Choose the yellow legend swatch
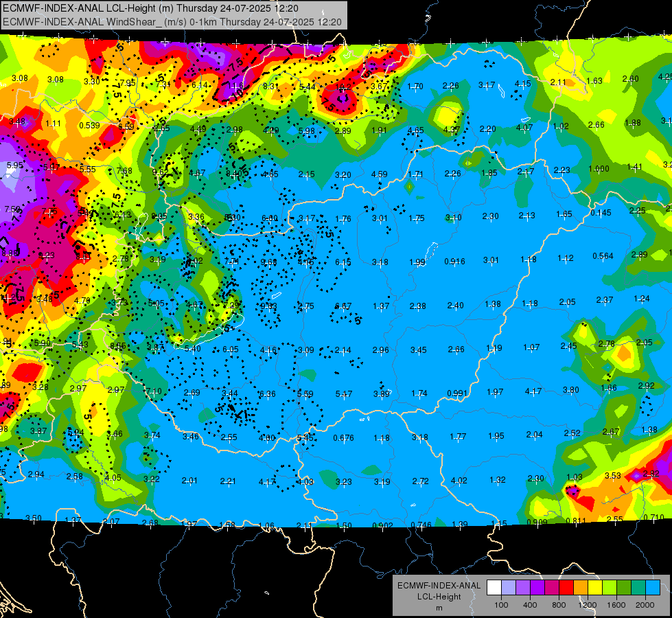Viewport: 672px width, 618px height. (595, 588)
